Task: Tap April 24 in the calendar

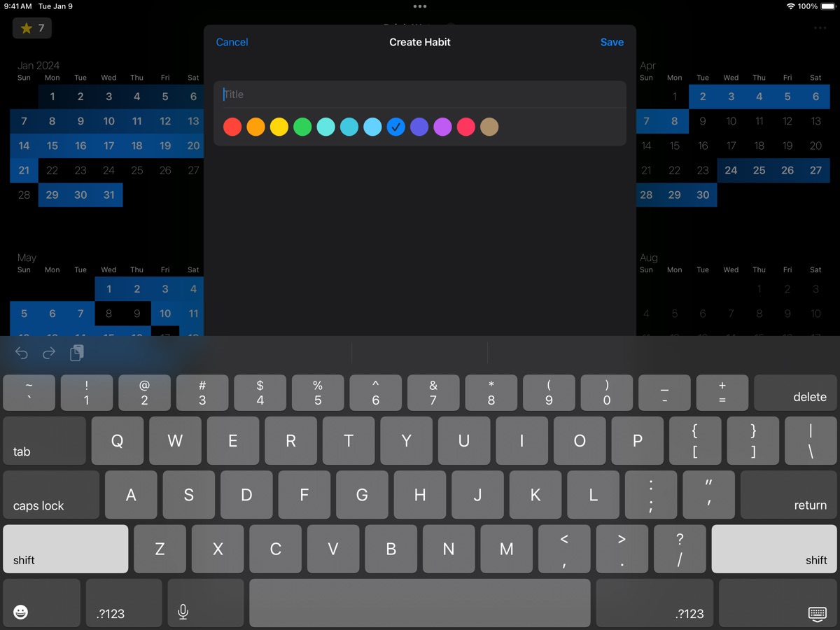Action: (731, 170)
